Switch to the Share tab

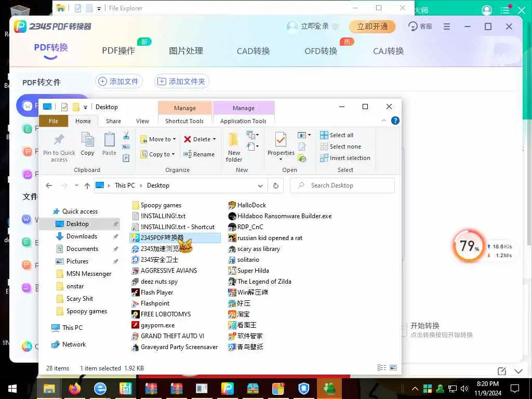click(113, 121)
